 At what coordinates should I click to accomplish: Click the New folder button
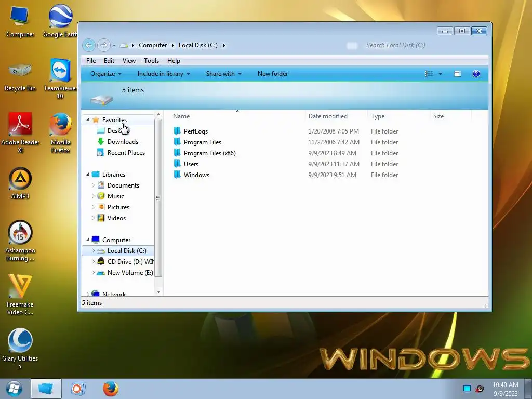tap(272, 74)
